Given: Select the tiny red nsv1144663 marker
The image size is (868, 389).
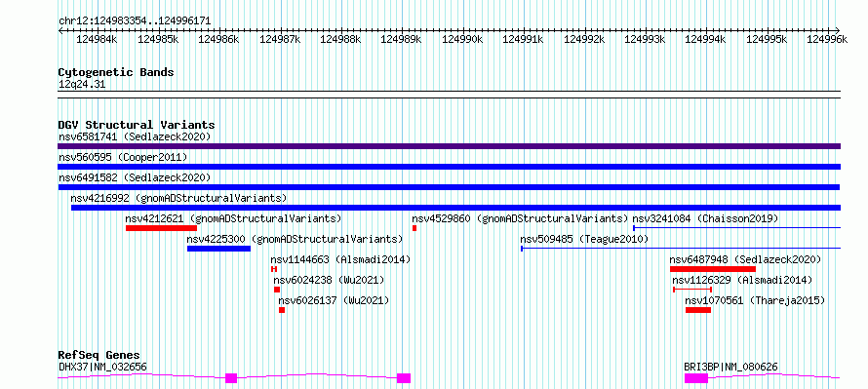Looking at the screenshot, I should coord(273,269).
